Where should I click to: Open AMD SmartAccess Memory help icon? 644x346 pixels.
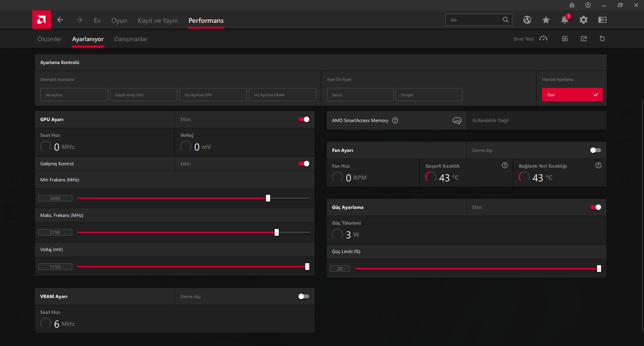(x=395, y=120)
